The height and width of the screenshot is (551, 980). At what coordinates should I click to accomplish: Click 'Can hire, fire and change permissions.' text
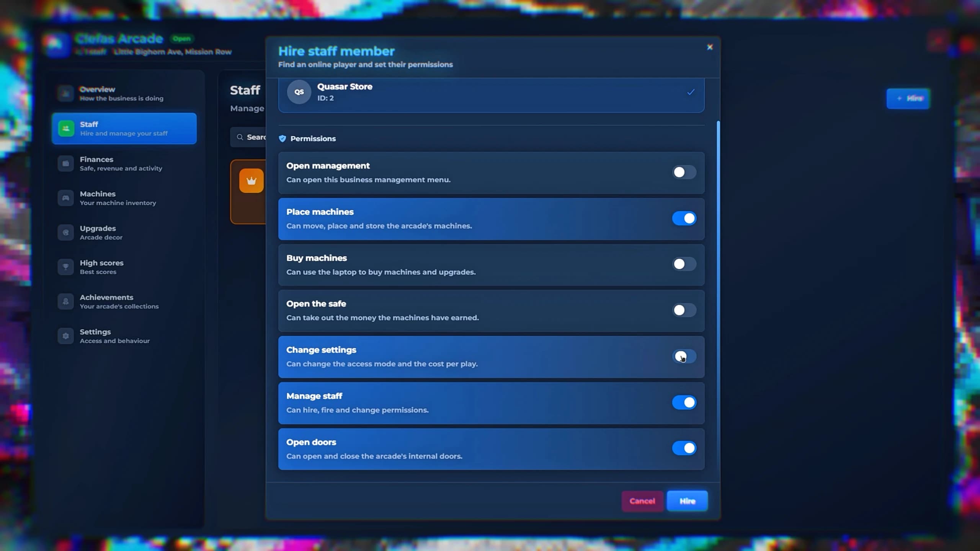tap(357, 410)
